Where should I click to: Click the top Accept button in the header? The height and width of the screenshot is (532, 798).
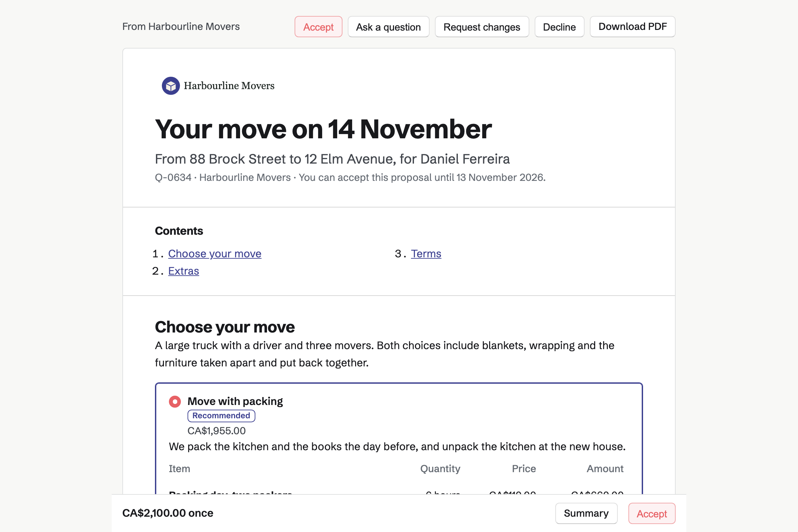click(x=318, y=27)
